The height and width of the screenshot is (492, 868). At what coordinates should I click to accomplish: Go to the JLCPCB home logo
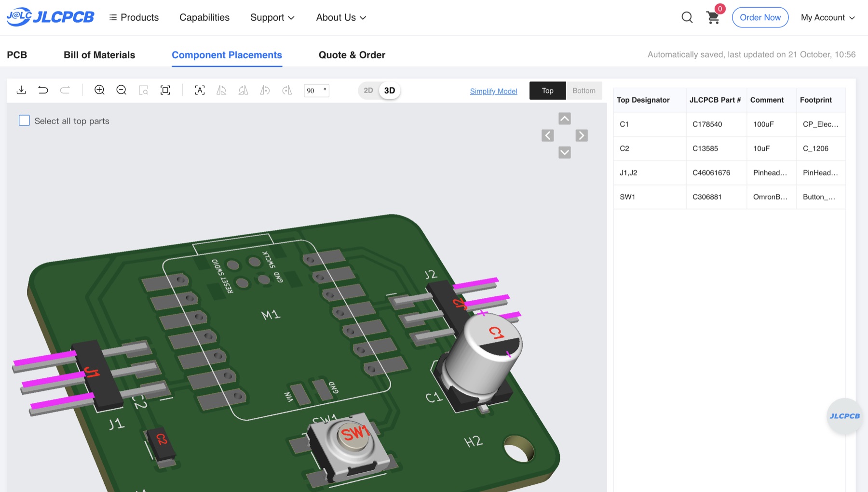point(51,17)
